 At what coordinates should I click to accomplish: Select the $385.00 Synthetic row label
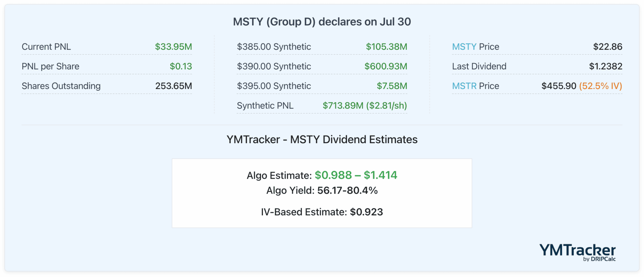pos(274,47)
